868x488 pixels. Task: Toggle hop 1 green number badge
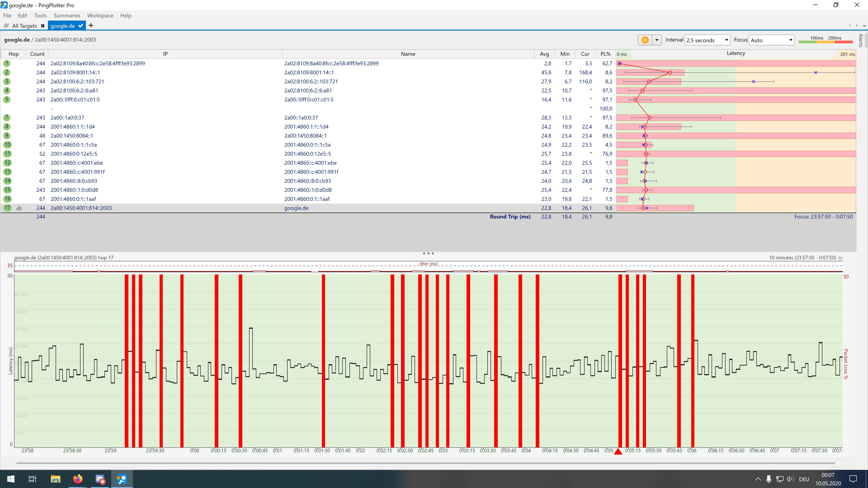pyautogui.click(x=7, y=63)
